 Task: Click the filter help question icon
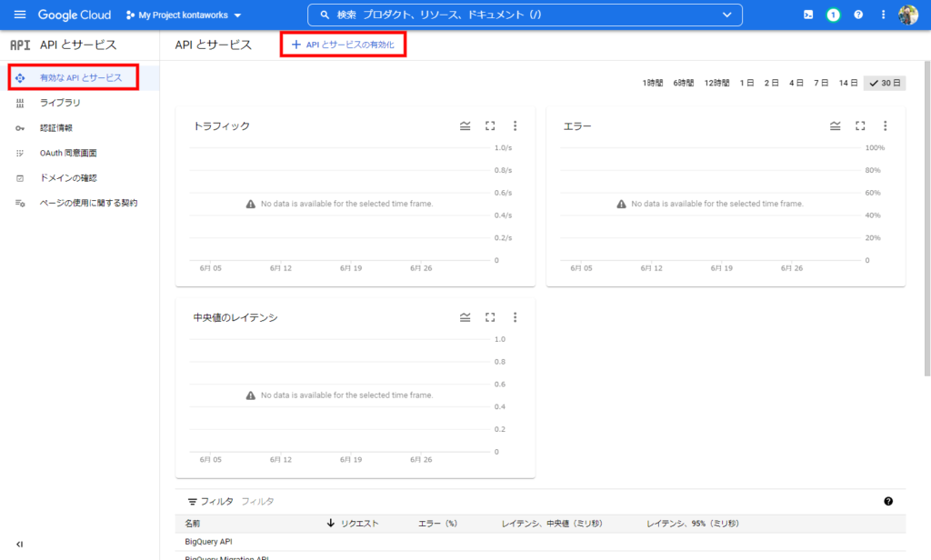point(888,501)
